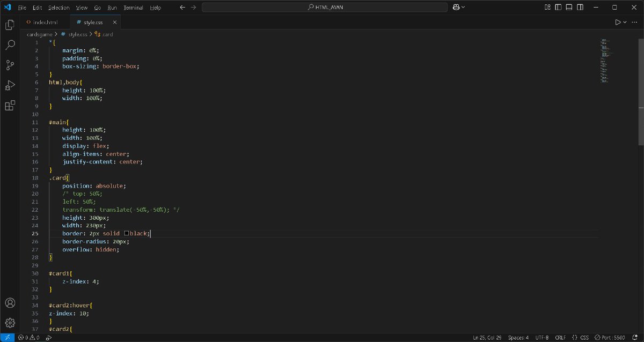
Task: Click the vertical scrollbar thumb
Action: click(x=641, y=91)
